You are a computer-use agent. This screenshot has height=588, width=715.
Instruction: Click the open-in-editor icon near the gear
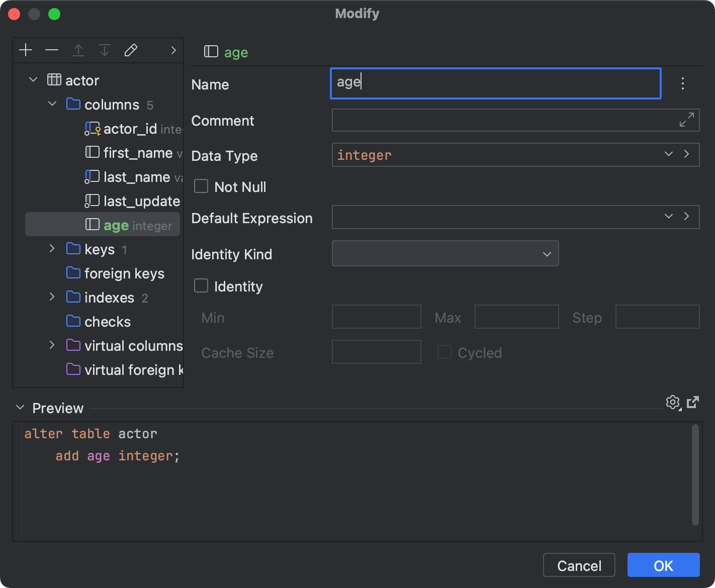[693, 402]
